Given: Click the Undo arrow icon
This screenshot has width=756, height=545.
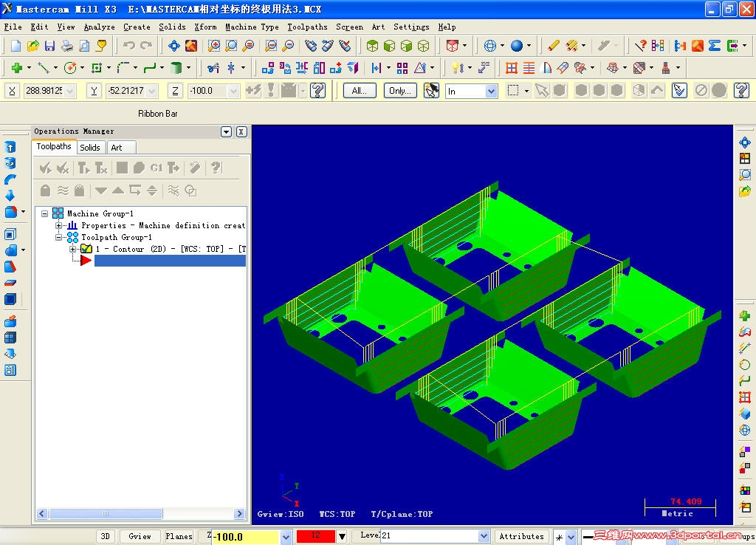Looking at the screenshot, I should coord(128,46).
